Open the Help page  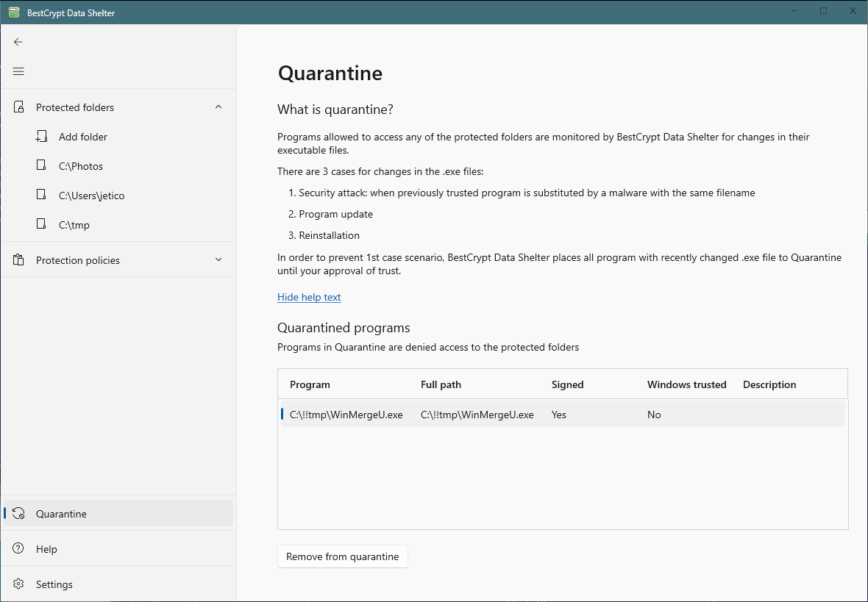[118, 549]
